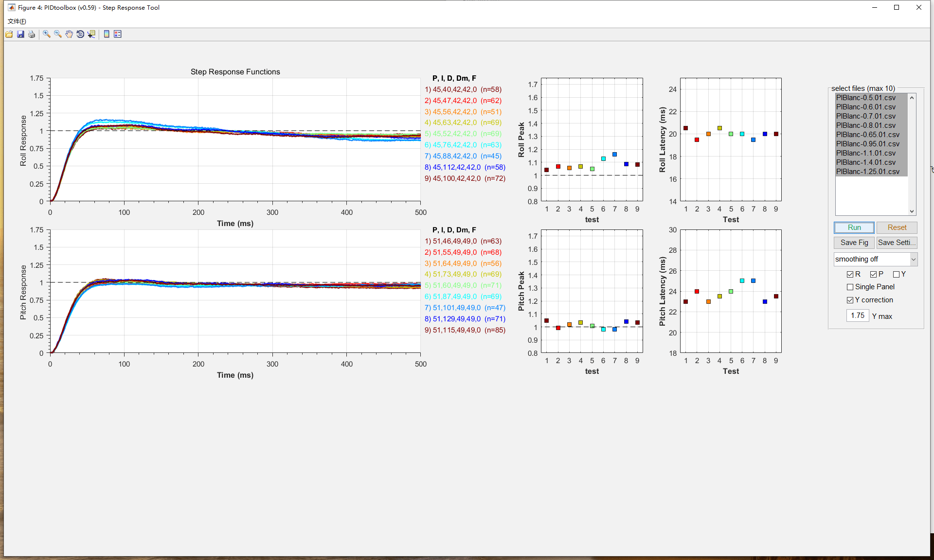Click roll legend entry 3) 45,56,42,42,0
The image size is (934, 560).
463,112
